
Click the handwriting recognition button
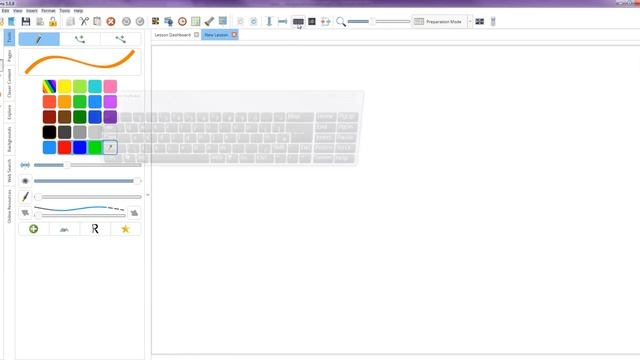tap(64, 229)
